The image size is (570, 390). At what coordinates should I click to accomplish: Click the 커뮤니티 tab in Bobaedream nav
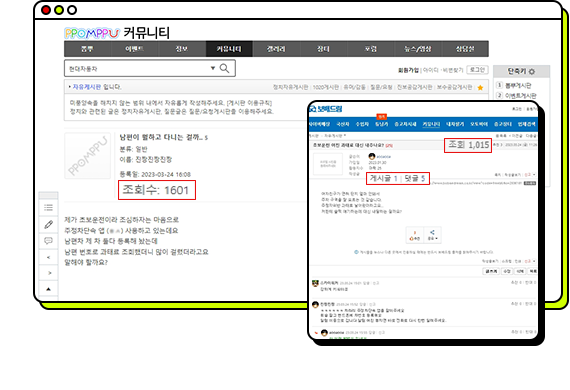coord(431,124)
